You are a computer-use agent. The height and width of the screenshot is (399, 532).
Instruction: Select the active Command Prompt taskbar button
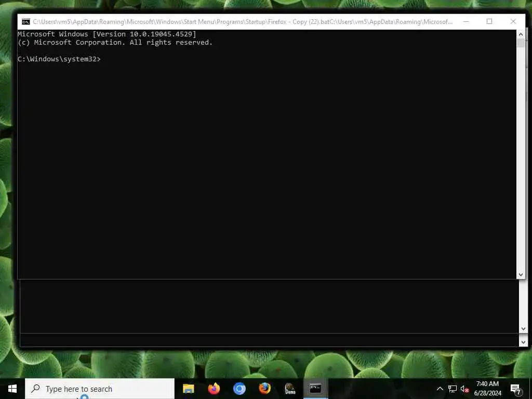(315, 389)
